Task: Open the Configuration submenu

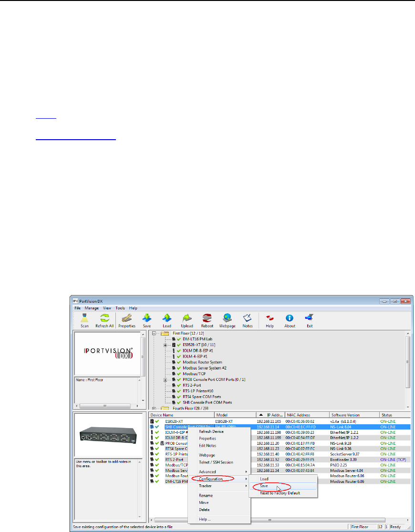Action: pyautogui.click(x=219, y=479)
